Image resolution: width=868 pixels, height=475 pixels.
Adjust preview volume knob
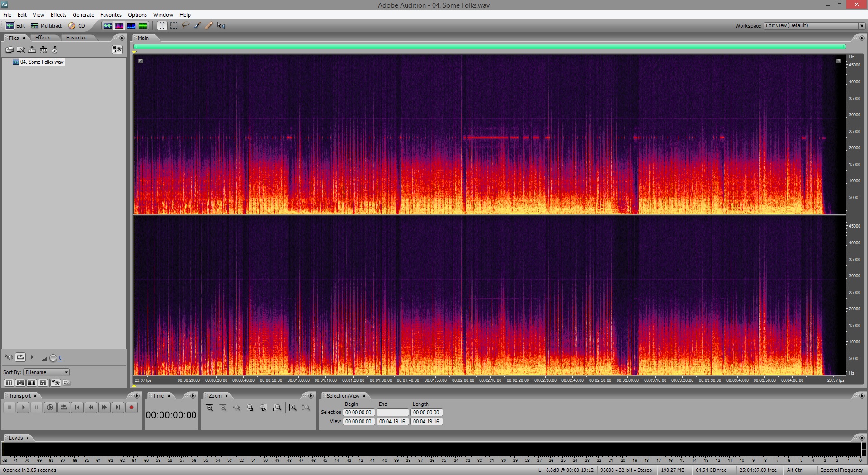coord(53,358)
